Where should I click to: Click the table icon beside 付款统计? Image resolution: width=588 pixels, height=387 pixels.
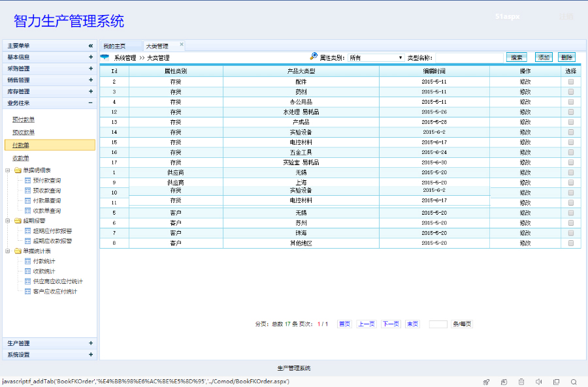pos(27,262)
